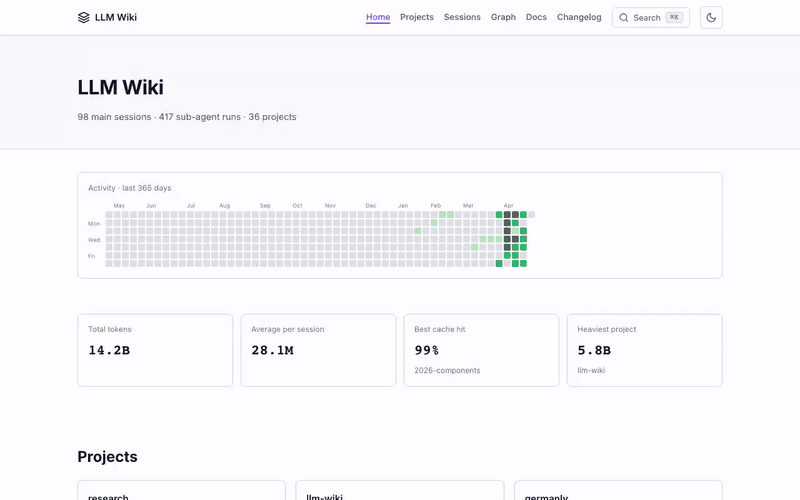Click the ⌘K shortcut badge in Search
The height and width of the screenshot is (500, 800).
coord(674,17)
